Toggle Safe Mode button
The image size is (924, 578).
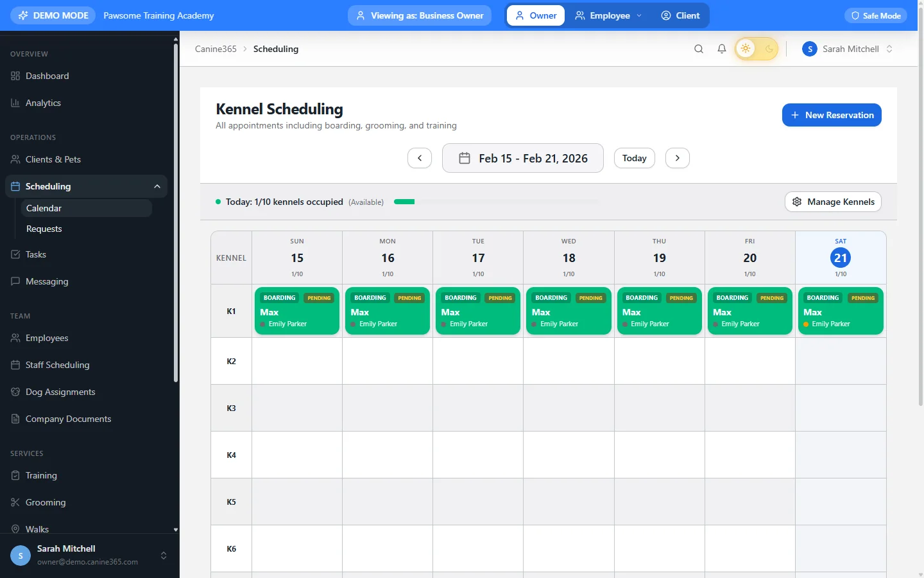tap(876, 15)
